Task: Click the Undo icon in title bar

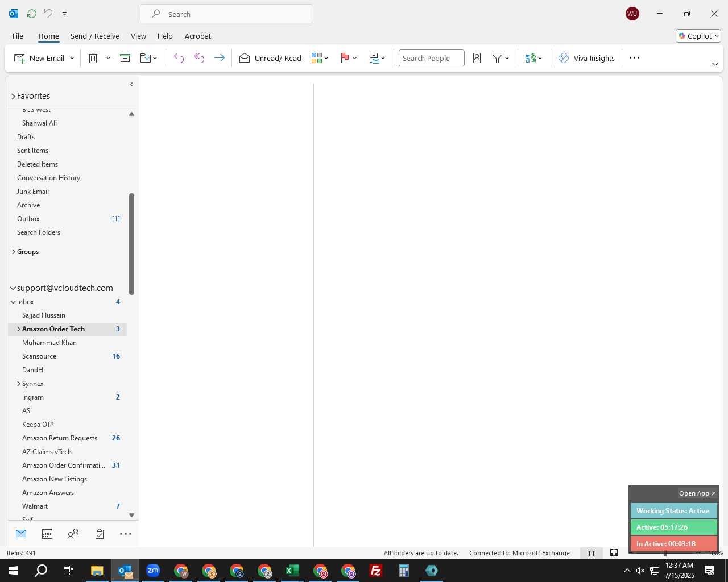Action: tap(48, 13)
